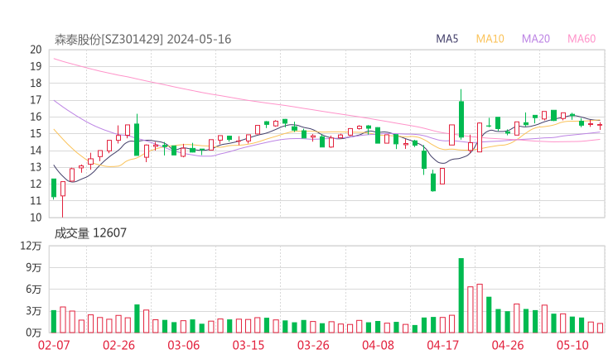This screenshot has width=613, height=364.
Task: Click the price axis value 15
Action: point(36,133)
